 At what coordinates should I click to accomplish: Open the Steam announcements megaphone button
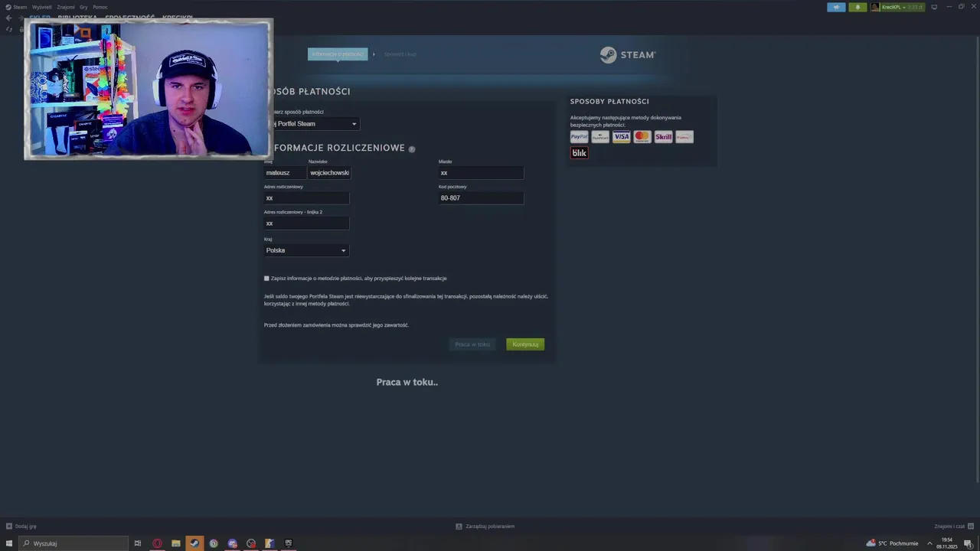pyautogui.click(x=836, y=7)
